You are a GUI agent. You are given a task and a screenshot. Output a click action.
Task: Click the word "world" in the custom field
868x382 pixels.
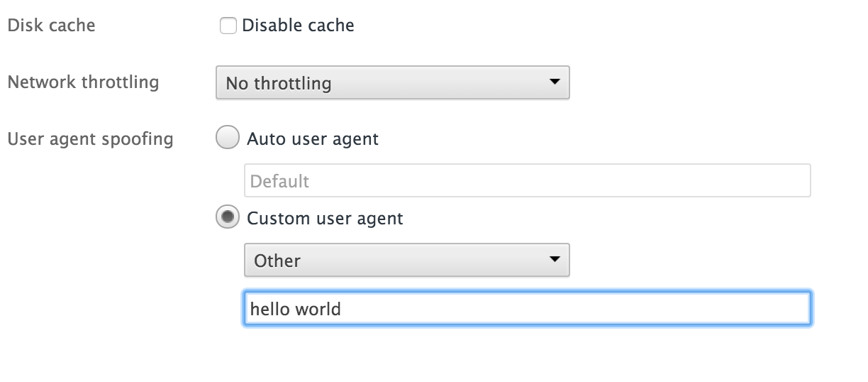point(318,309)
